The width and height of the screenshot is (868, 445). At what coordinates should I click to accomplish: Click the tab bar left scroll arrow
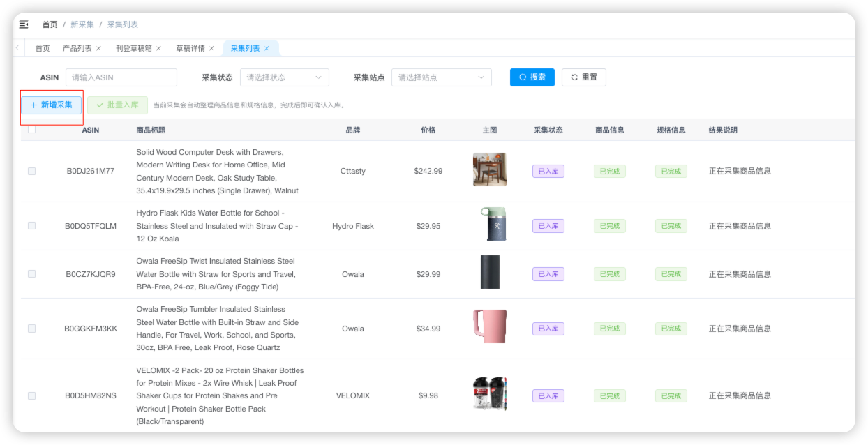(17, 48)
